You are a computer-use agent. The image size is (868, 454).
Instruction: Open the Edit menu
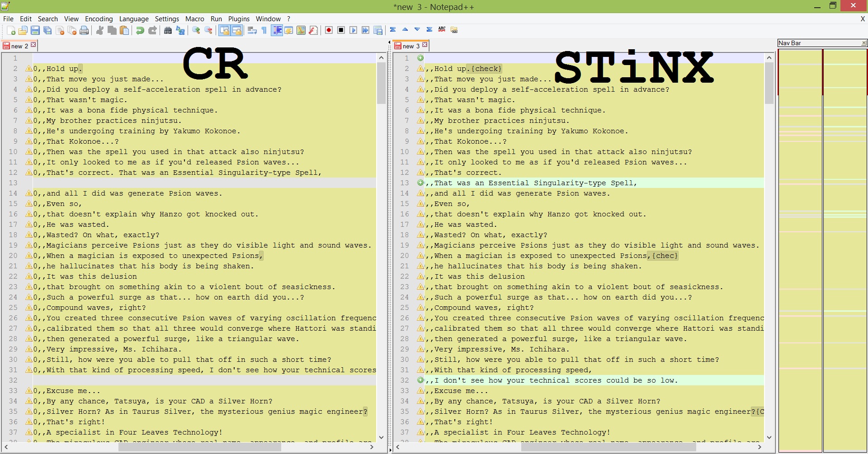tap(26, 19)
